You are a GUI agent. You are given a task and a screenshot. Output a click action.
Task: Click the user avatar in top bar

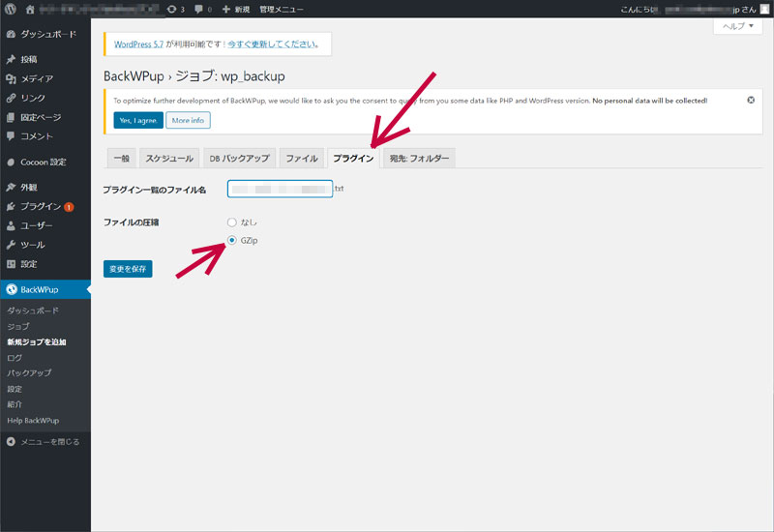(764, 9)
